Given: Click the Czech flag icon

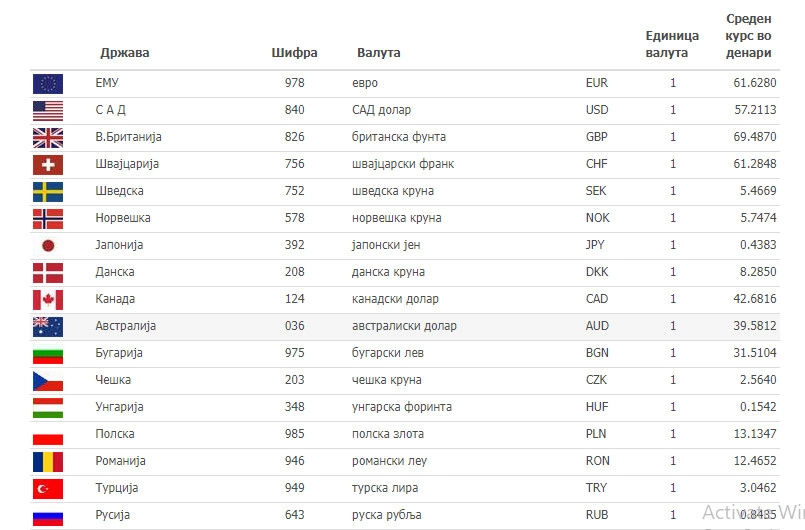Looking at the screenshot, I should click(47, 380).
